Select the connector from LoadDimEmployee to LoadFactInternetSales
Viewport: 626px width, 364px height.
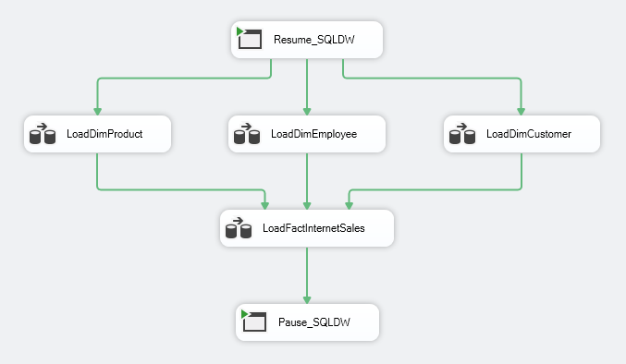307,181
